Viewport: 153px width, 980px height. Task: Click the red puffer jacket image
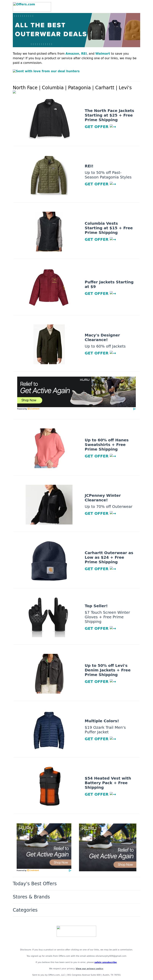pyautogui.click(x=49, y=288)
